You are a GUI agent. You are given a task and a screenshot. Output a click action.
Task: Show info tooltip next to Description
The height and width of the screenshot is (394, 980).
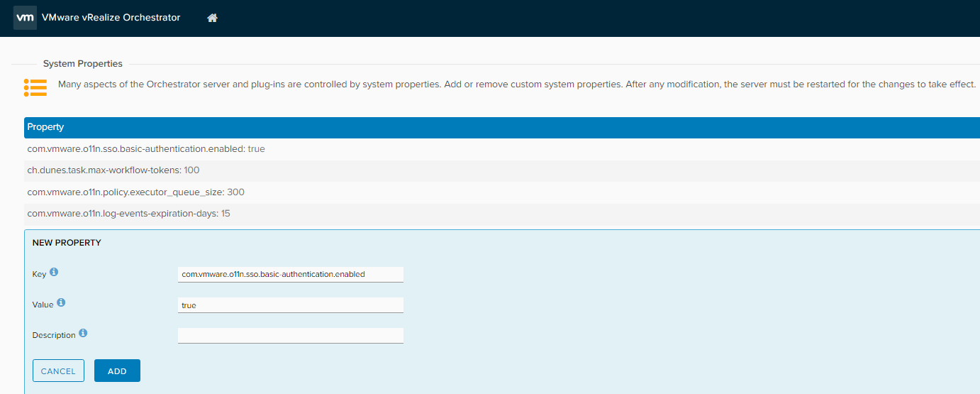click(83, 334)
